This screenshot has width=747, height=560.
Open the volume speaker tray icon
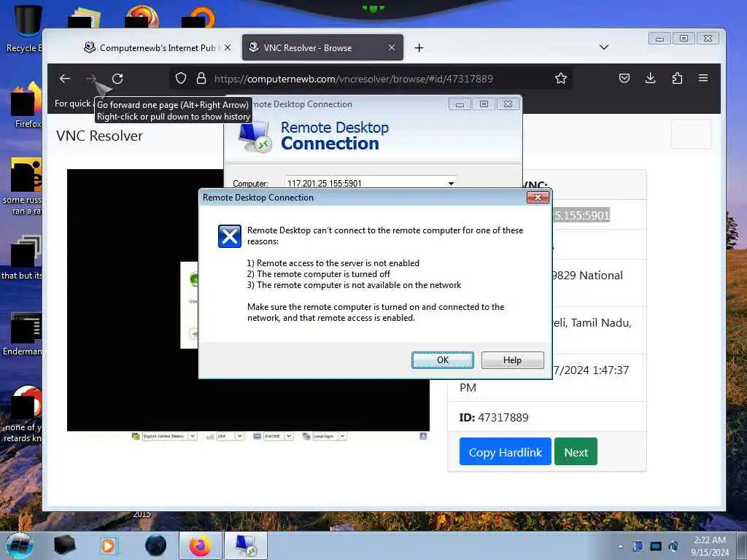tap(673, 546)
